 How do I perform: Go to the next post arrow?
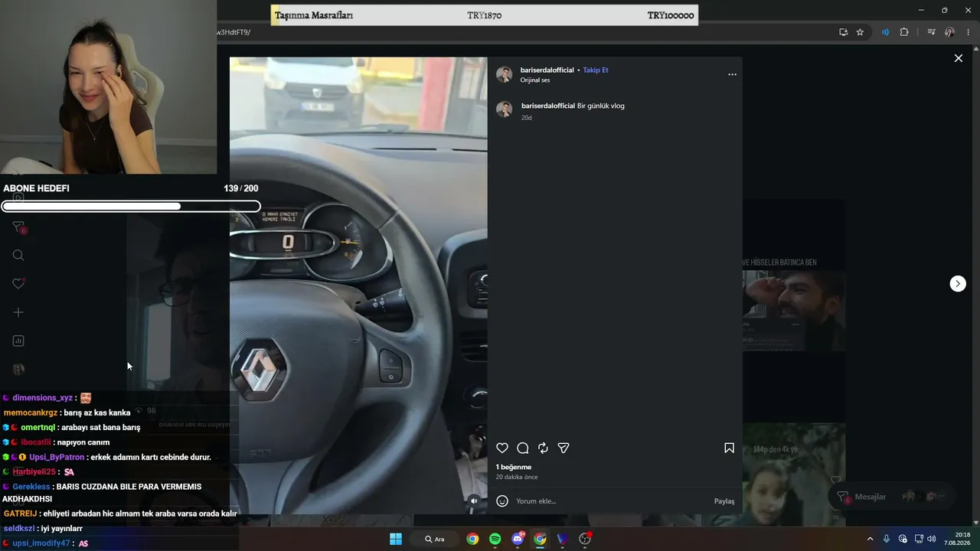coord(958,284)
